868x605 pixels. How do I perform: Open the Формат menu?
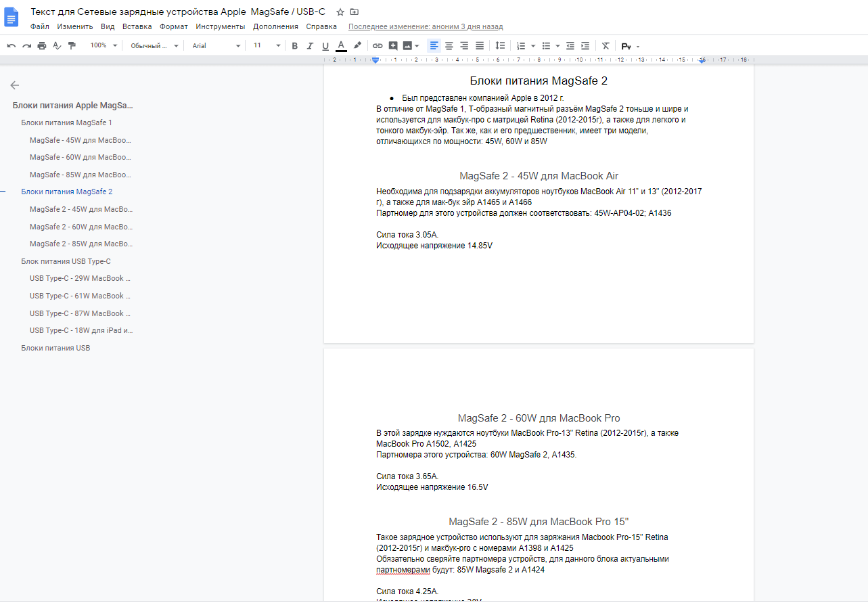tap(174, 27)
